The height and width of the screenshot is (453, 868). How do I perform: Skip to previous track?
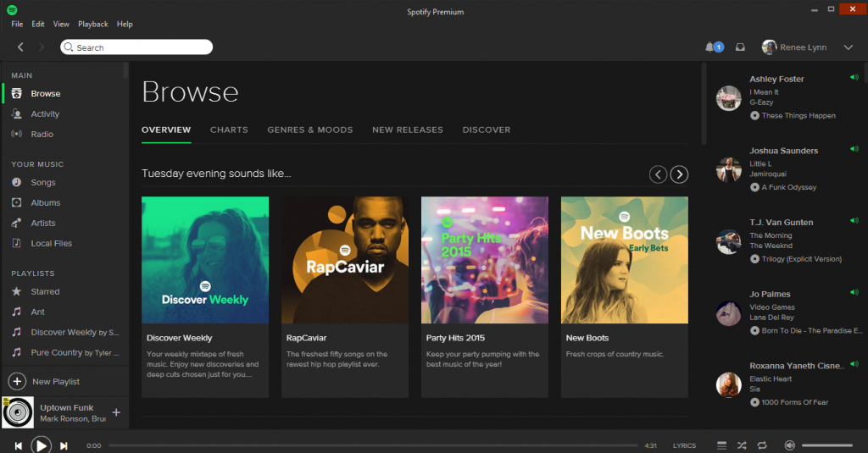click(19, 446)
